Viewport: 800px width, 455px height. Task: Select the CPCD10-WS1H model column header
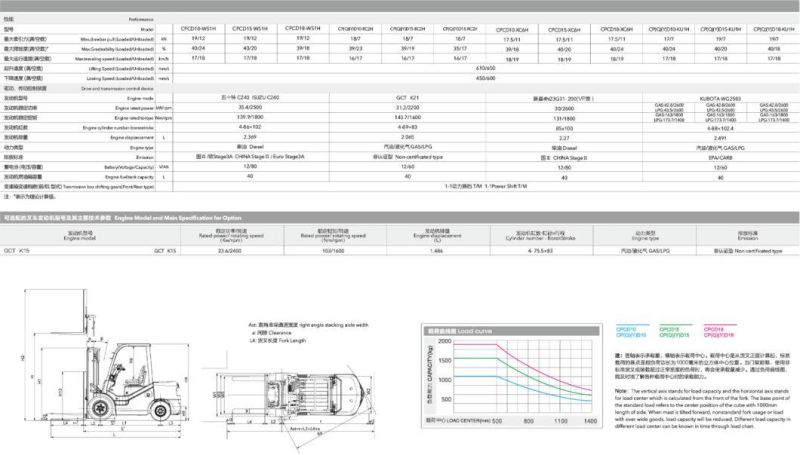point(198,29)
